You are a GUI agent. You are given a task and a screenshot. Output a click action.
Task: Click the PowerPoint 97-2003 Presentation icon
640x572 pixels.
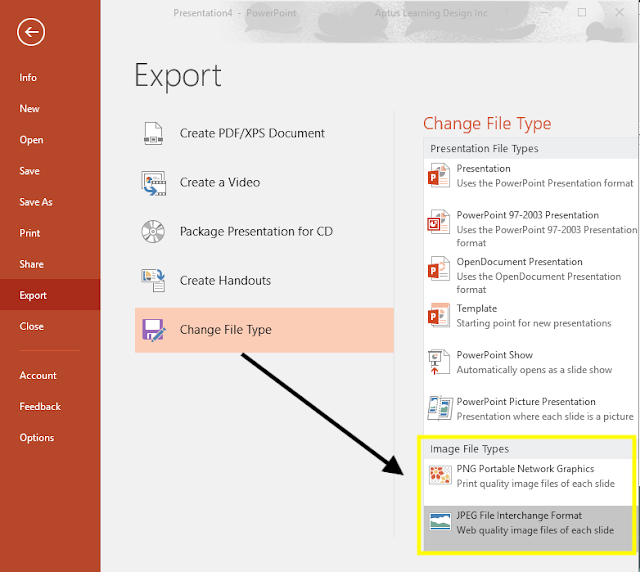tap(439, 222)
